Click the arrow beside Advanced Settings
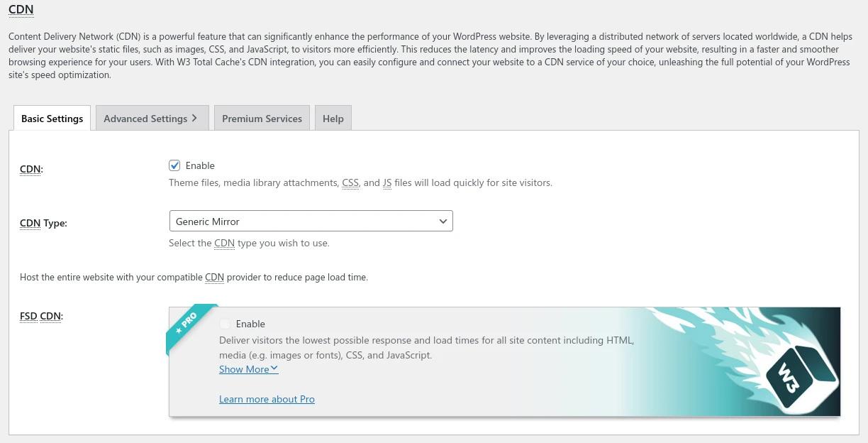This screenshot has width=868, height=443. 194,119
